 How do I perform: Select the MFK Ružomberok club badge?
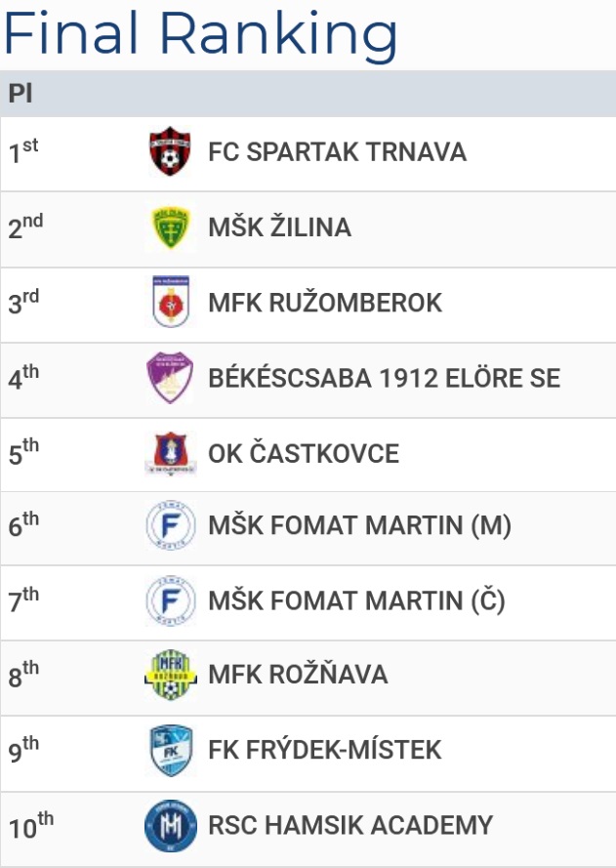tap(171, 302)
